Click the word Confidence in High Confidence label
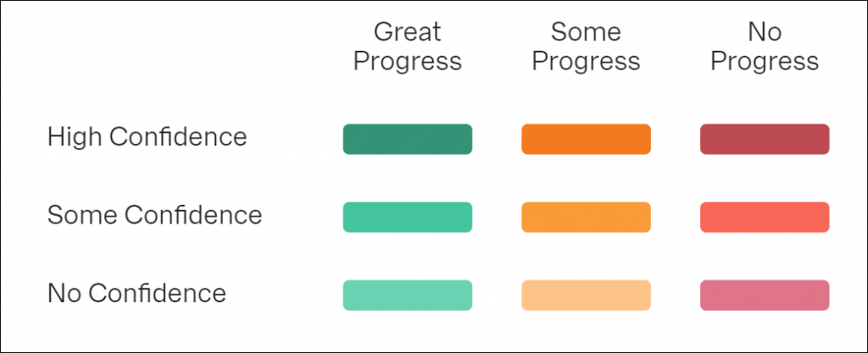Screen dimensions: 868x353 pyautogui.click(x=178, y=137)
